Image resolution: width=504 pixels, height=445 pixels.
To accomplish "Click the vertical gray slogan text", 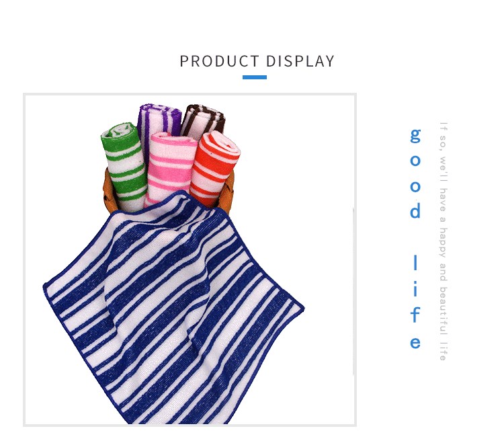I will point(444,241).
